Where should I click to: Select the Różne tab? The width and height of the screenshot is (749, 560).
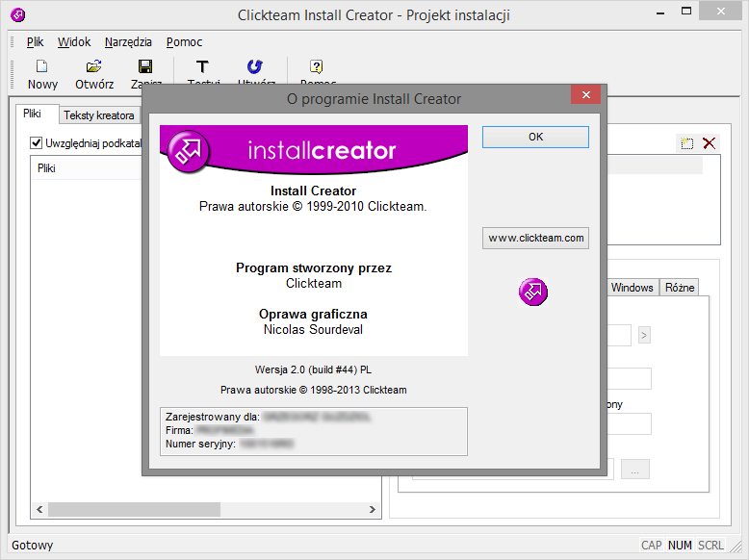pos(680,288)
